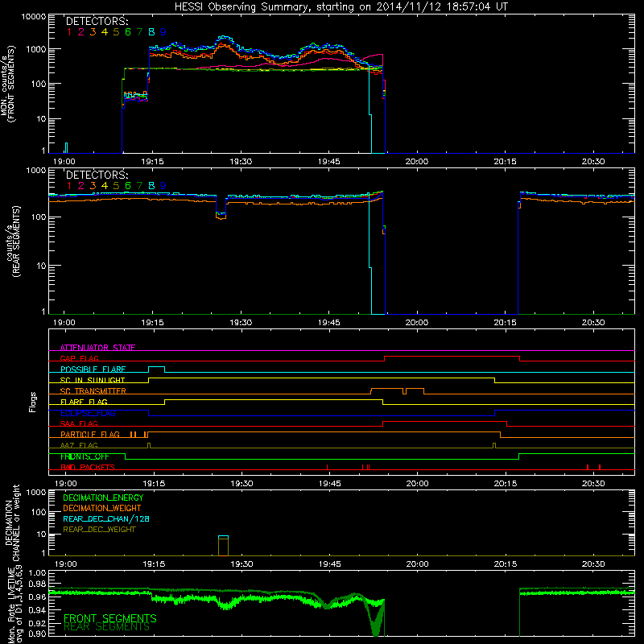Click the 20:00 time label under rear plot

(x=417, y=323)
